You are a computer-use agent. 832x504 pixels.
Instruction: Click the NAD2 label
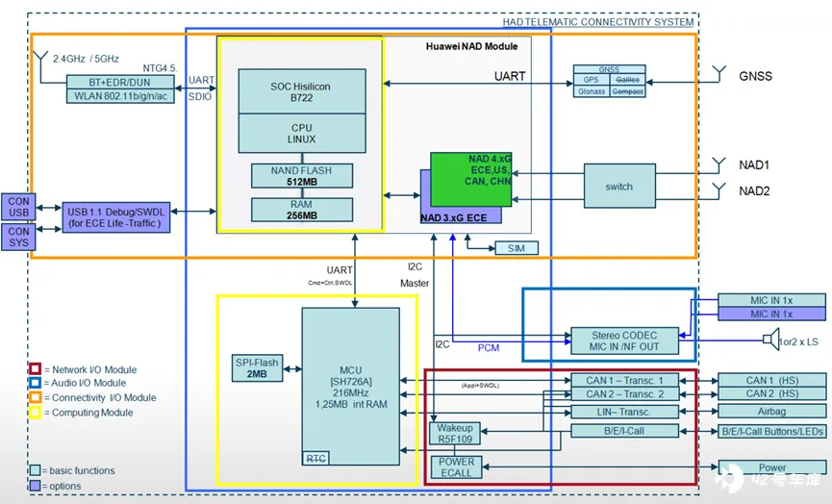pyautogui.click(x=754, y=191)
